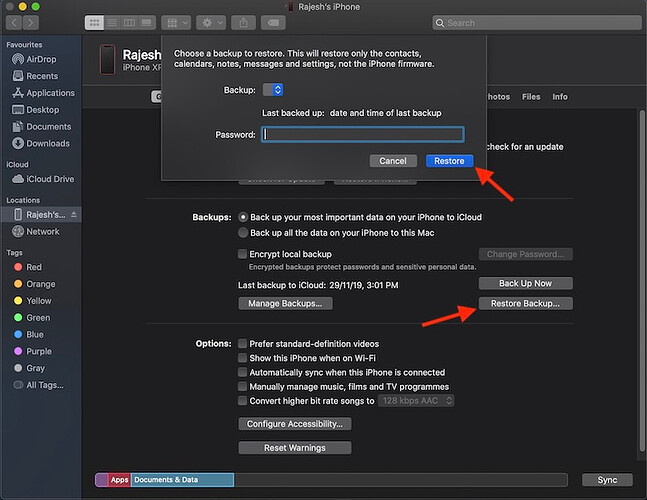Switch Finder to icon view
The height and width of the screenshot is (500, 647).
94,22
